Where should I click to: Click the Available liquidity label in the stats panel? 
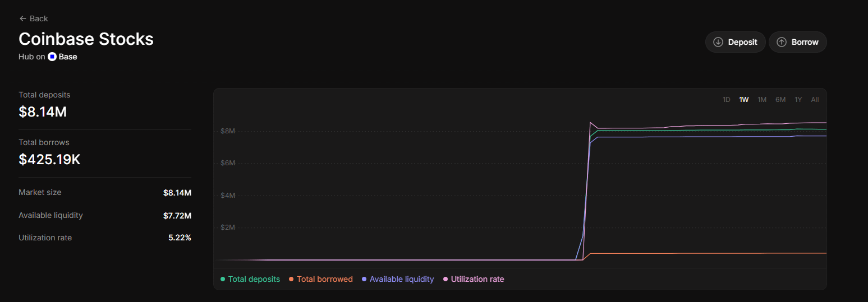point(50,215)
